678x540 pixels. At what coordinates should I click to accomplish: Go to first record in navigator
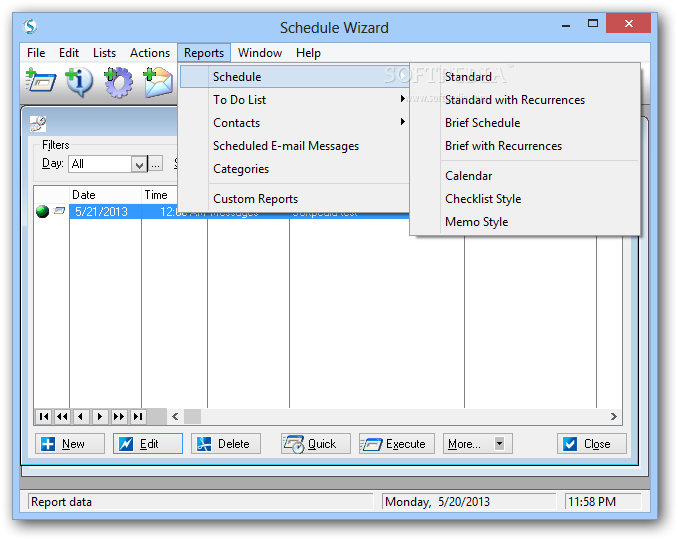pos(44,416)
